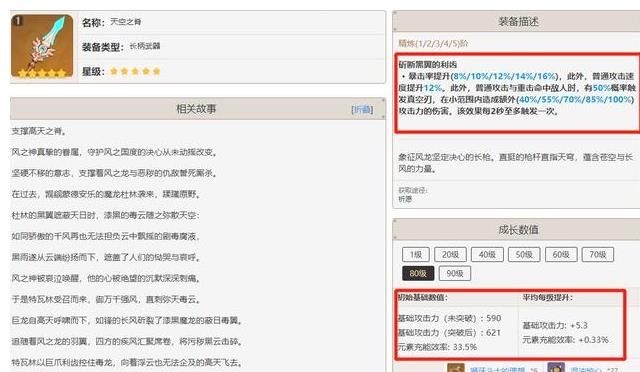Click the 基础攻击力 (突破后) 621 line
Image resolution: width=640 pixels, height=372 pixels.
(449, 332)
